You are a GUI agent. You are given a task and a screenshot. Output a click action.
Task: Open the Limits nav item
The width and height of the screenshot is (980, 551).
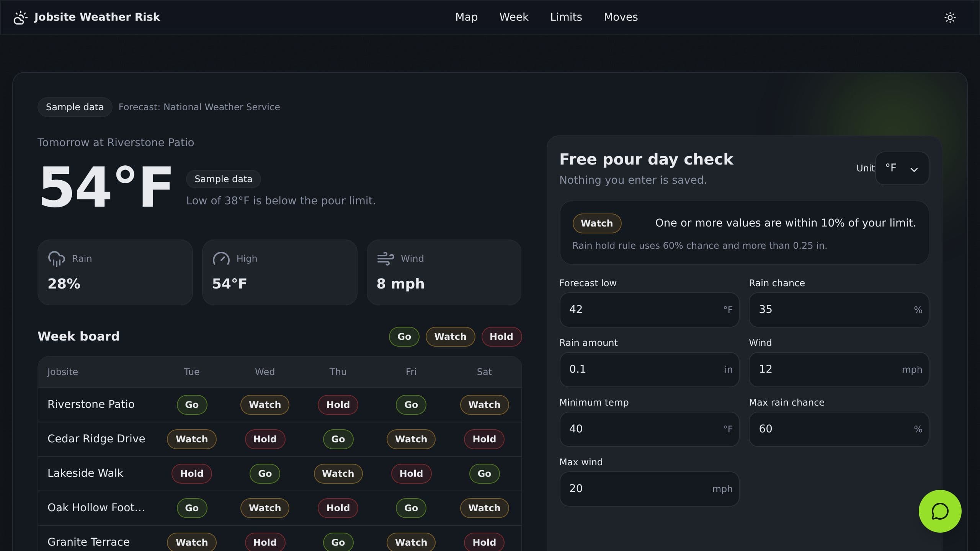pyautogui.click(x=566, y=17)
